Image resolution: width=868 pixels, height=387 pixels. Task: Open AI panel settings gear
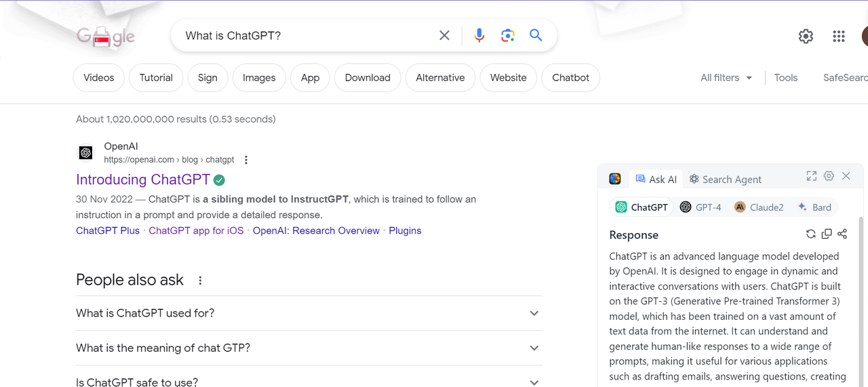[829, 176]
